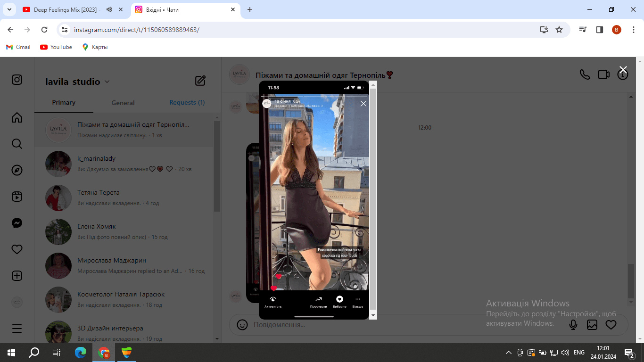This screenshot has height=362, width=644.
Task: Open Instagram search from the sidebar
Action: tap(17, 144)
